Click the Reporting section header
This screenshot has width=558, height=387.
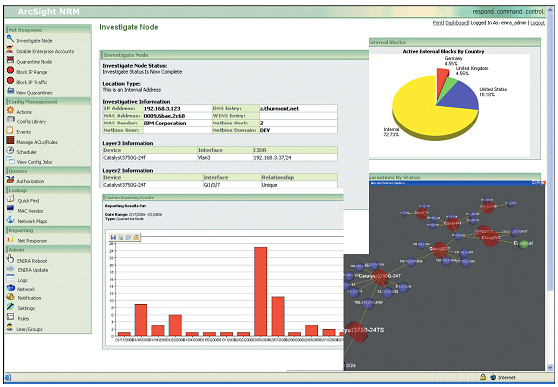(48, 230)
